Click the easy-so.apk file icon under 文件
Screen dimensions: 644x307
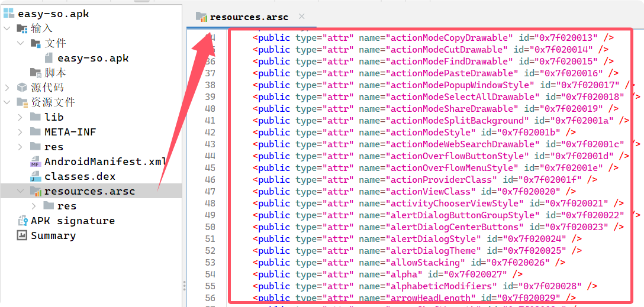coord(49,58)
